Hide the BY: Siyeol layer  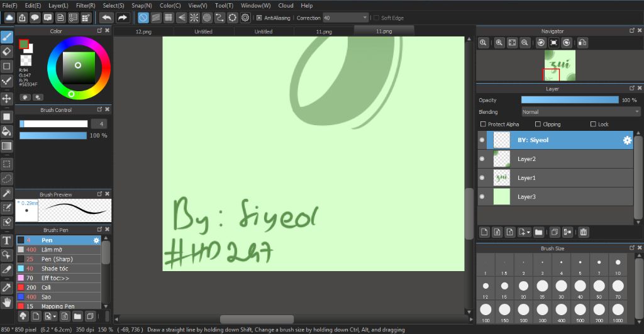tap(482, 140)
